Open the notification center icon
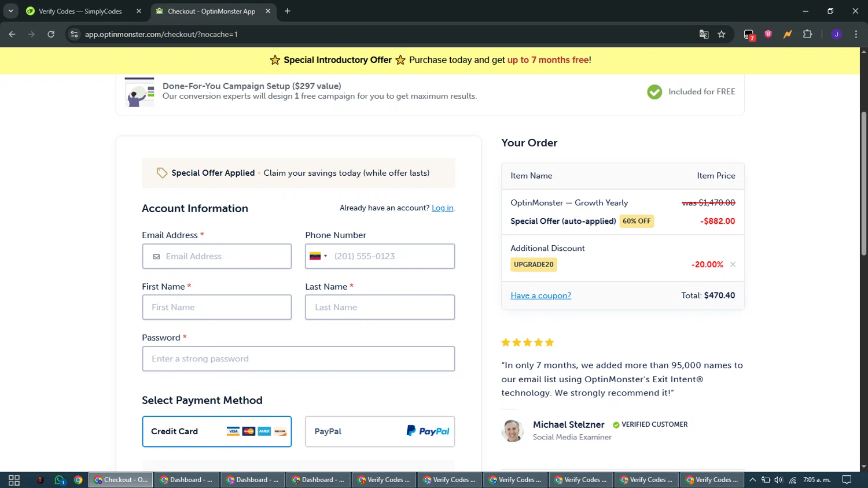868x488 pixels. 847,480
